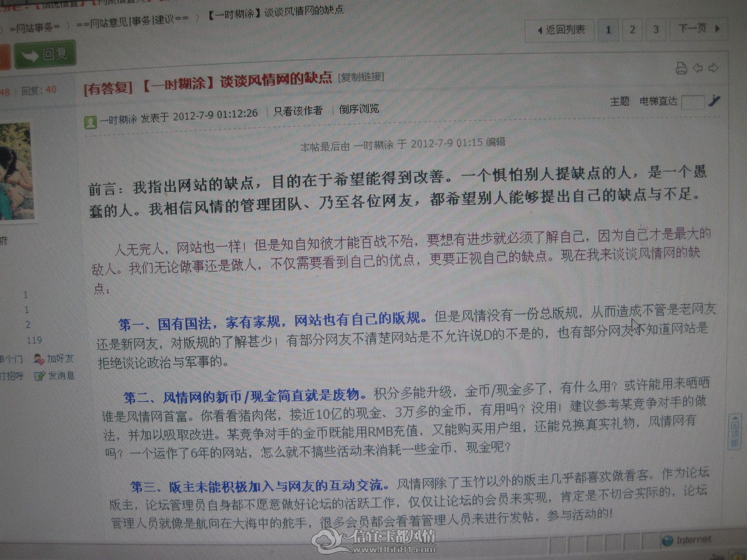
Task: Click the green 回复 reply button
Action: tap(45, 55)
